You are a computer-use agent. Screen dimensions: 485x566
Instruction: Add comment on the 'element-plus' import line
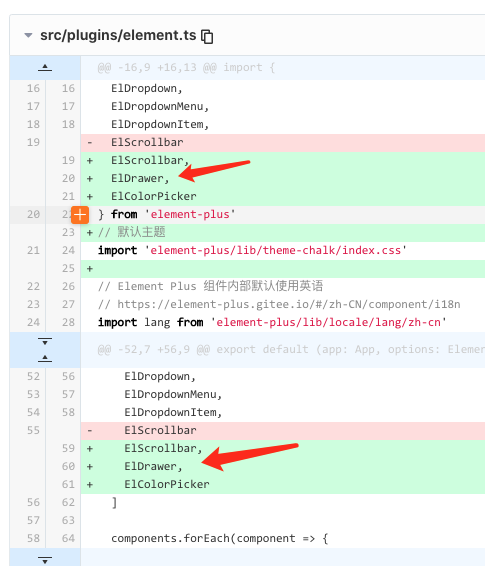coord(80,215)
